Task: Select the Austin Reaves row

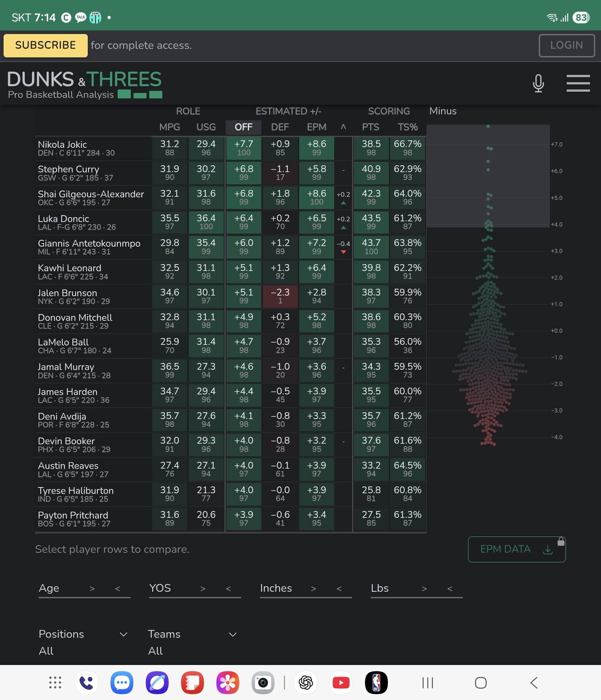Action: pyautogui.click(x=230, y=470)
